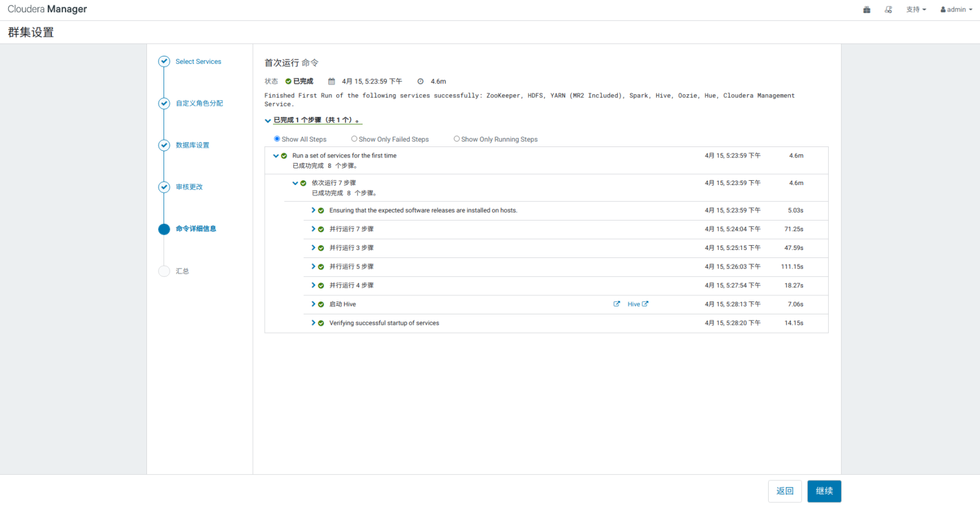Expand the 并行运行 5 步骤 row
The image size is (980, 508).
(x=313, y=267)
